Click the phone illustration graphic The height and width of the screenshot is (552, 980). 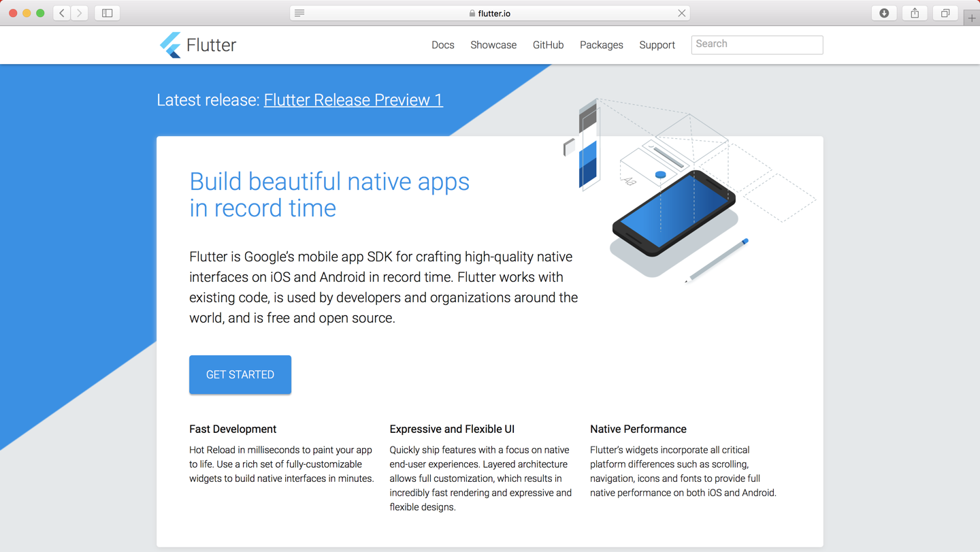(x=674, y=213)
